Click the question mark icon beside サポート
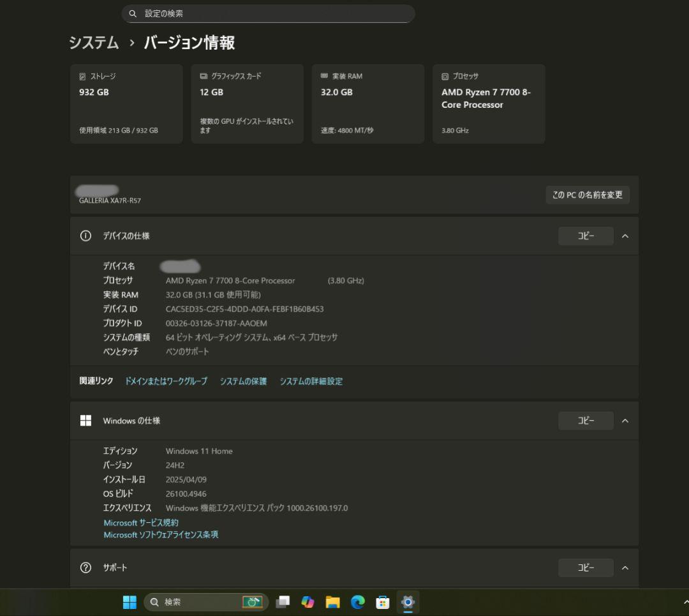 coord(85,567)
